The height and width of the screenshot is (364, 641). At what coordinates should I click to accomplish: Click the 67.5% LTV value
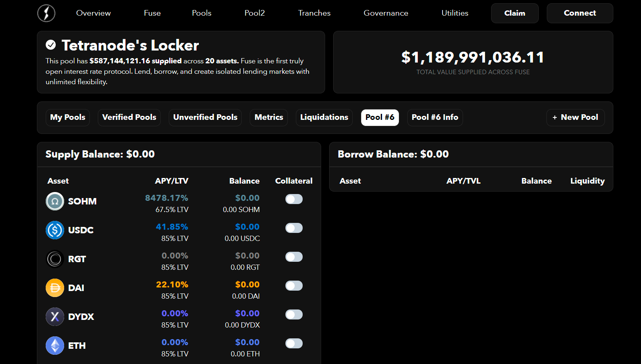tap(172, 210)
